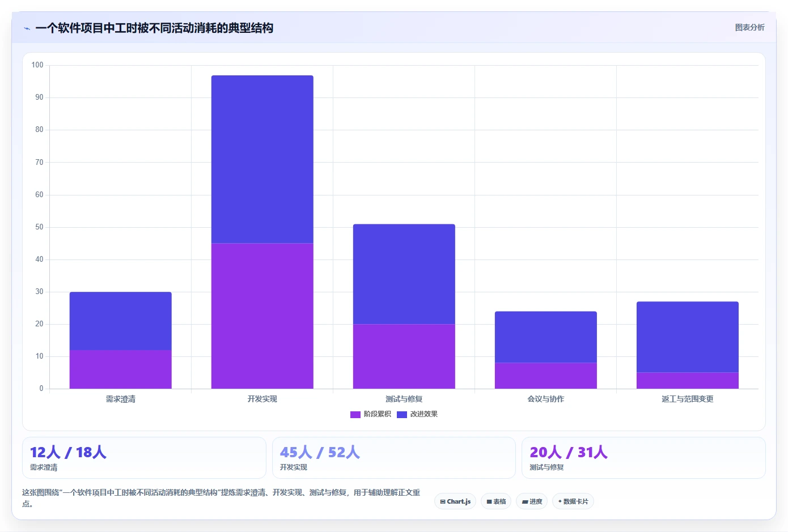This screenshot has height=532, width=788.
Task: Click the blue segment of the 会议与协作 bar
Action: 546,337
